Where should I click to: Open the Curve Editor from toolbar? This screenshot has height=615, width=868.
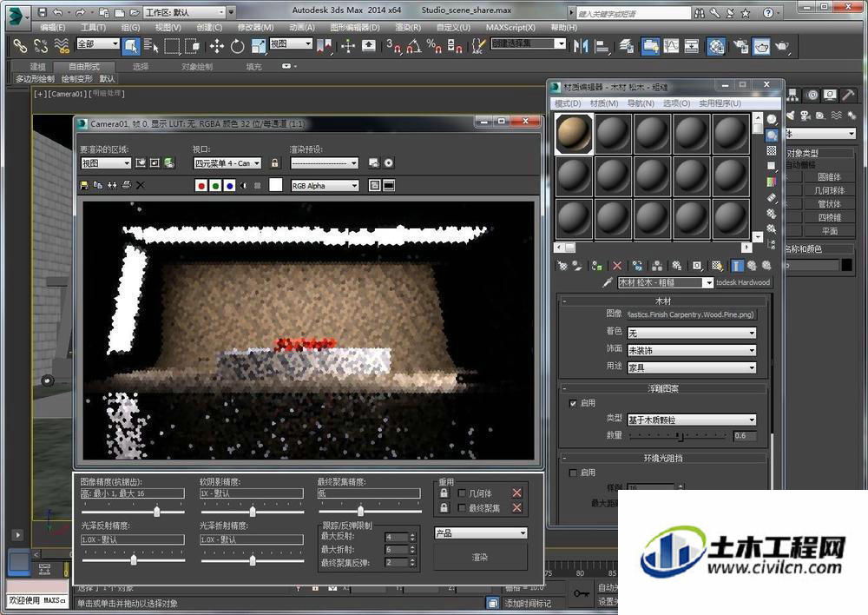point(671,45)
